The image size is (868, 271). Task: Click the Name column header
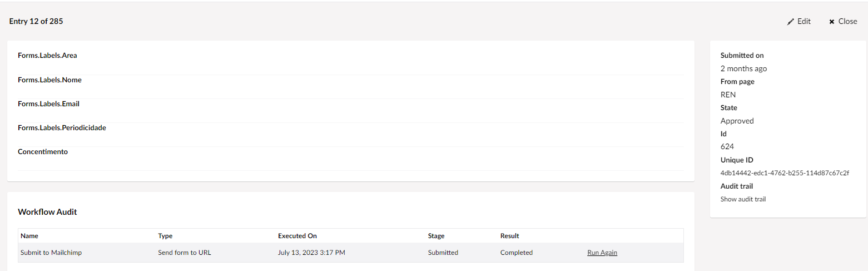click(29, 236)
